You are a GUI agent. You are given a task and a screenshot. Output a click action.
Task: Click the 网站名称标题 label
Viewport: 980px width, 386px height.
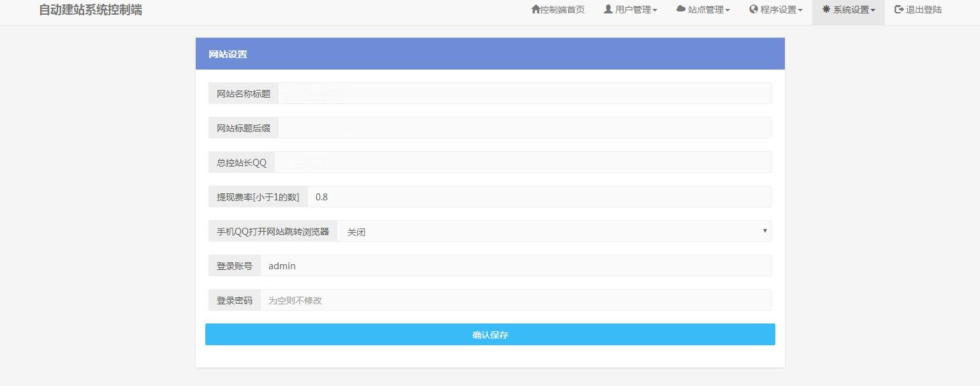(244, 93)
